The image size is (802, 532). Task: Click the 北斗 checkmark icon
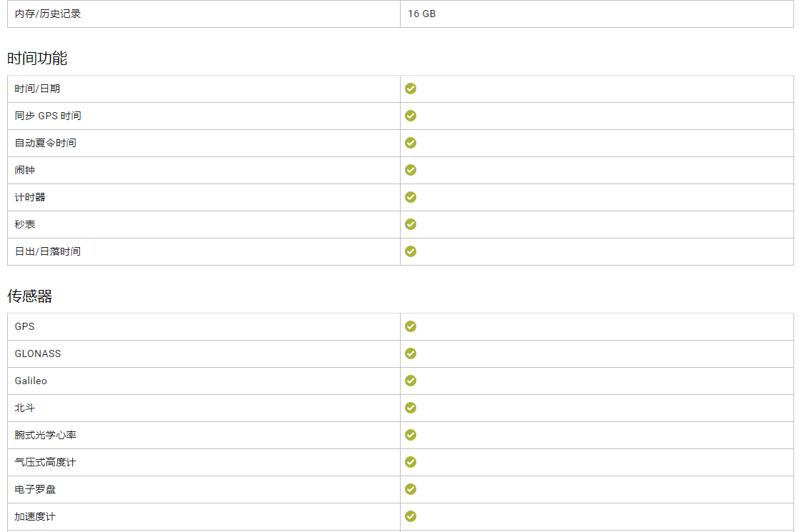point(410,408)
